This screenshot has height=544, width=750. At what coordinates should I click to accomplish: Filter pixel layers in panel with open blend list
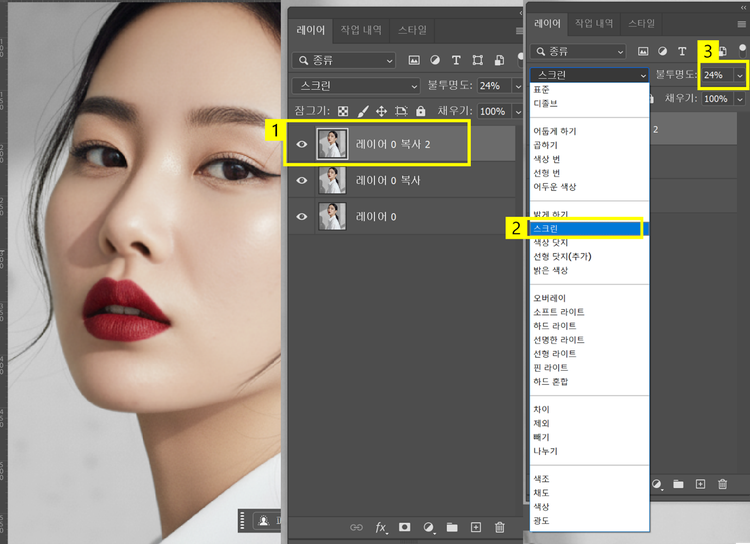pos(643,51)
